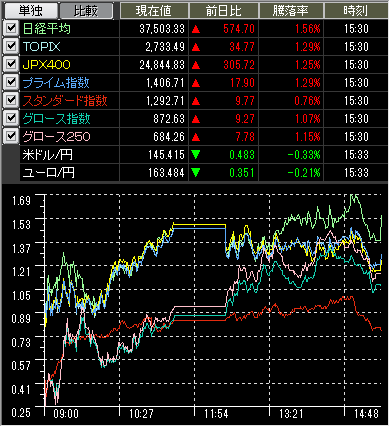Image resolution: width=390 pixels, height=427 pixels.
Task: Select the ユーロ/円 row label
Action: [x=49, y=173]
